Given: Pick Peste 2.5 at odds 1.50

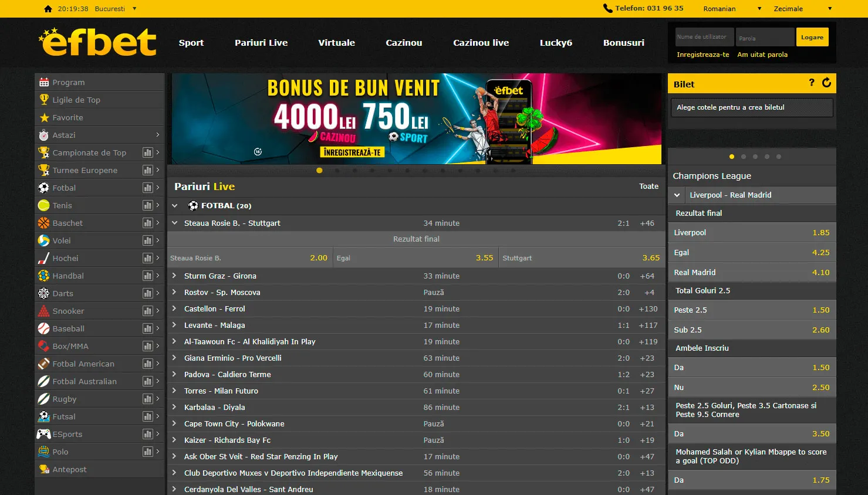Looking at the screenshot, I should 752,310.
